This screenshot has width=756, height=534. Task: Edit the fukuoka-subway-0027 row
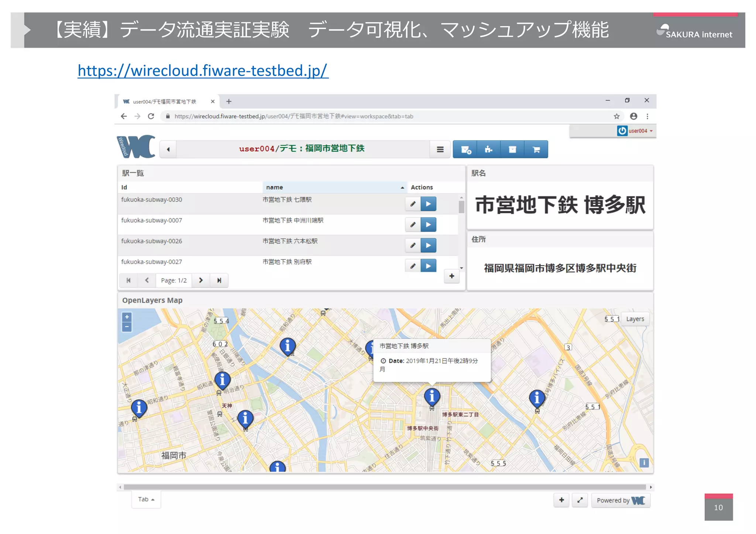[413, 265]
